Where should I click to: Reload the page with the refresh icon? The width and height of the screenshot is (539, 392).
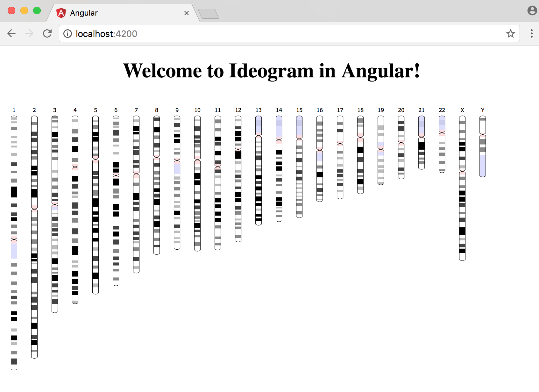pos(47,33)
